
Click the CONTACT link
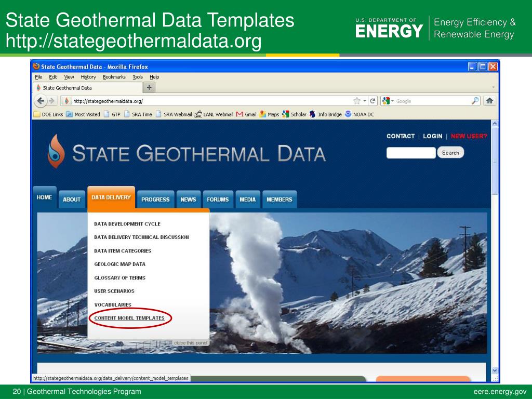(x=401, y=136)
